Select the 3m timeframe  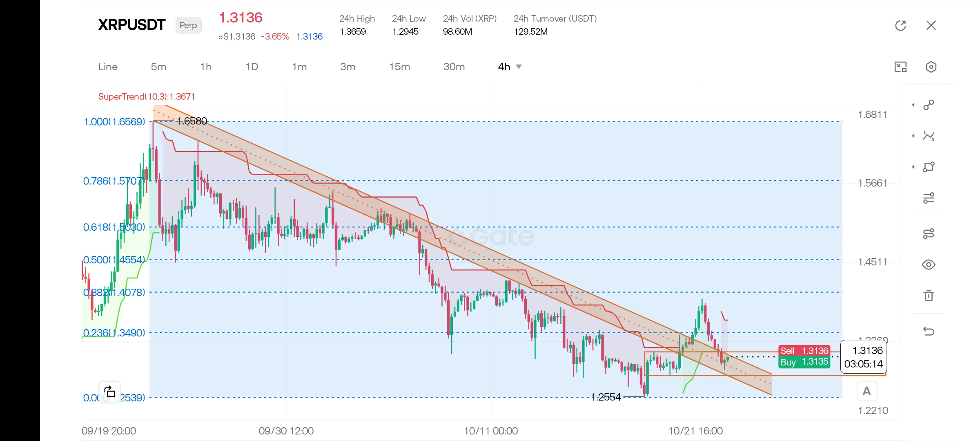[347, 67]
